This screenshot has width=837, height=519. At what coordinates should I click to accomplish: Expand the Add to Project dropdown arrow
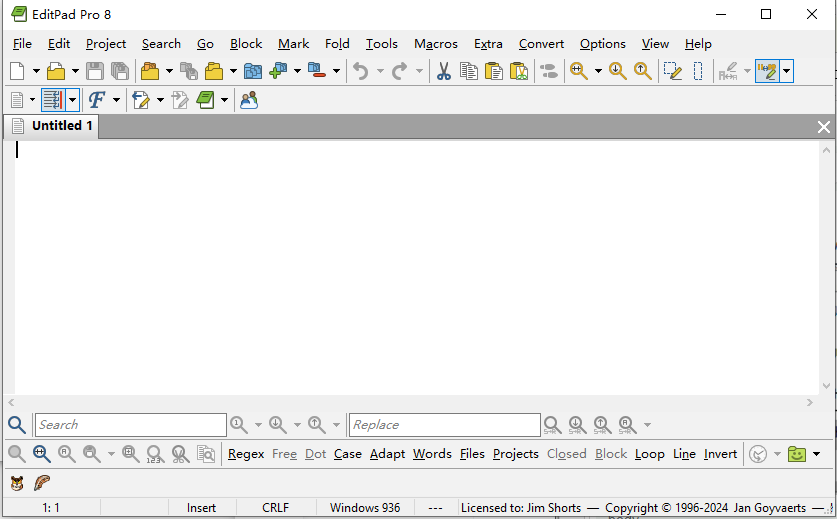[297, 71]
